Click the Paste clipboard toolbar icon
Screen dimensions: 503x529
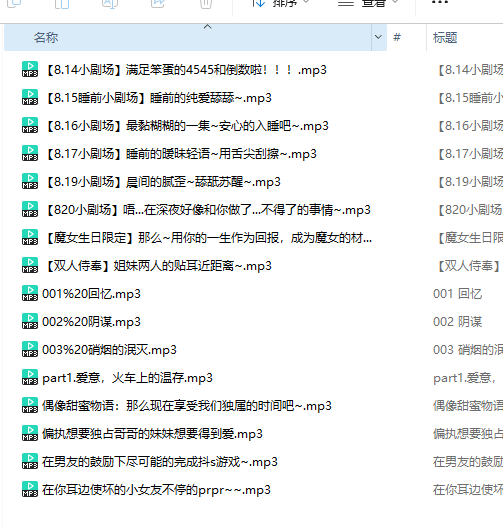62,3
